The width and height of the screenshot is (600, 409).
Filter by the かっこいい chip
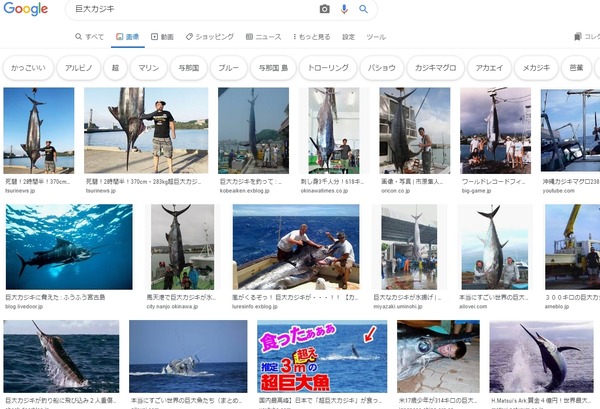click(28, 68)
